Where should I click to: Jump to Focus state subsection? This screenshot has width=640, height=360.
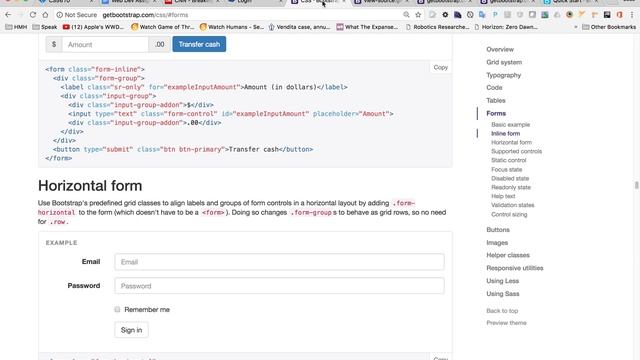point(507,169)
